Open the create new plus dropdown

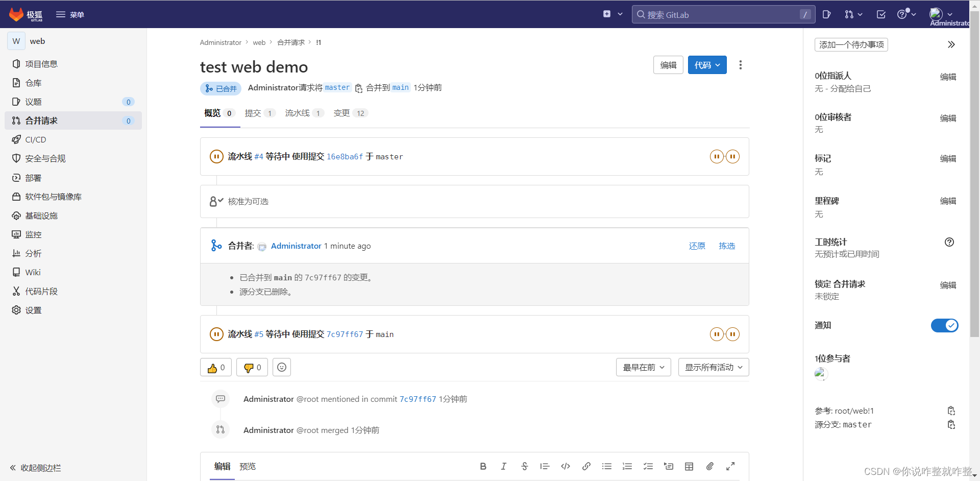tap(612, 14)
